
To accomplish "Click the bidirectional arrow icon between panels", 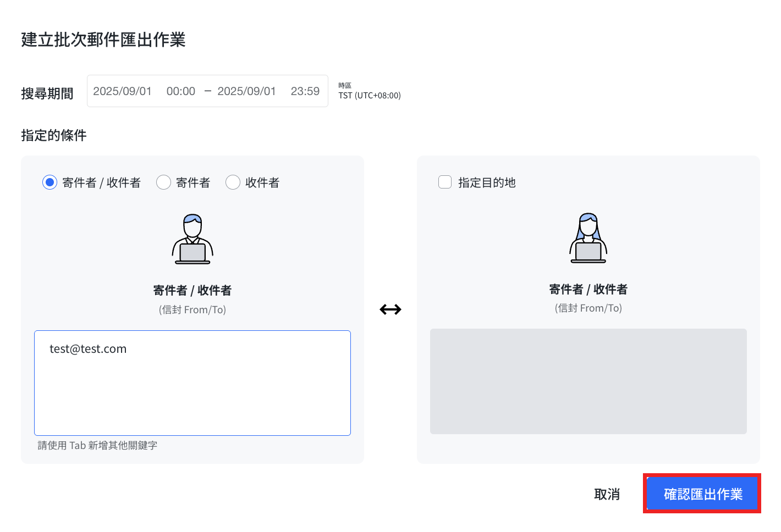I will point(391,309).
